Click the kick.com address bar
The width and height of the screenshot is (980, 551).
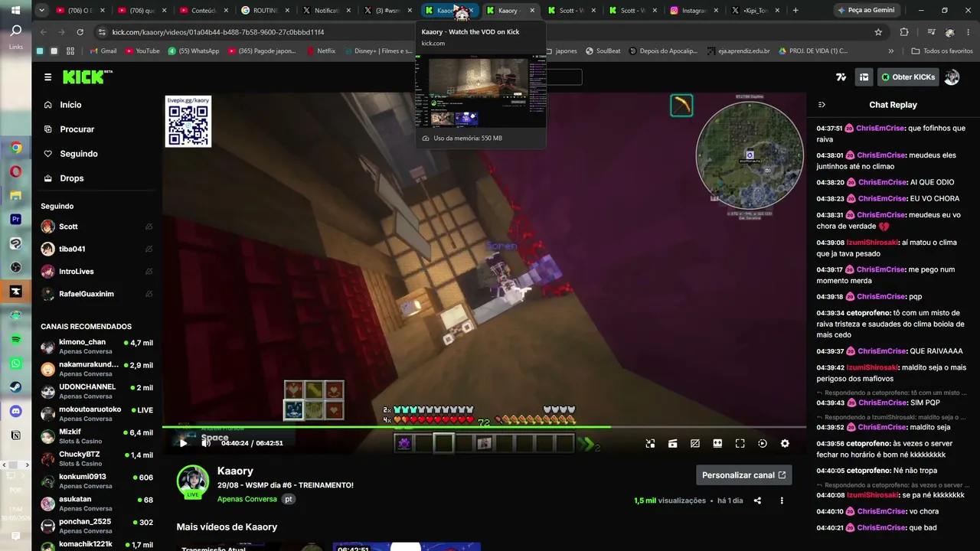coord(490,32)
